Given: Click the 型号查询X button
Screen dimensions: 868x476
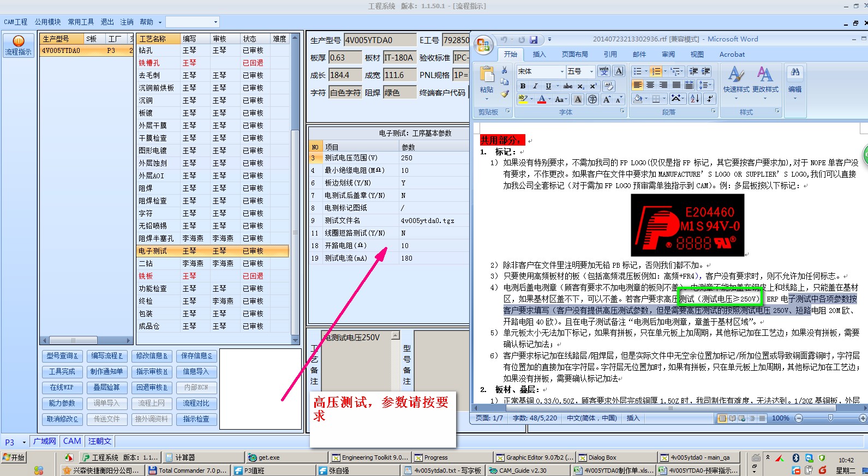Looking at the screenshot, I should (x=62, y=356).
